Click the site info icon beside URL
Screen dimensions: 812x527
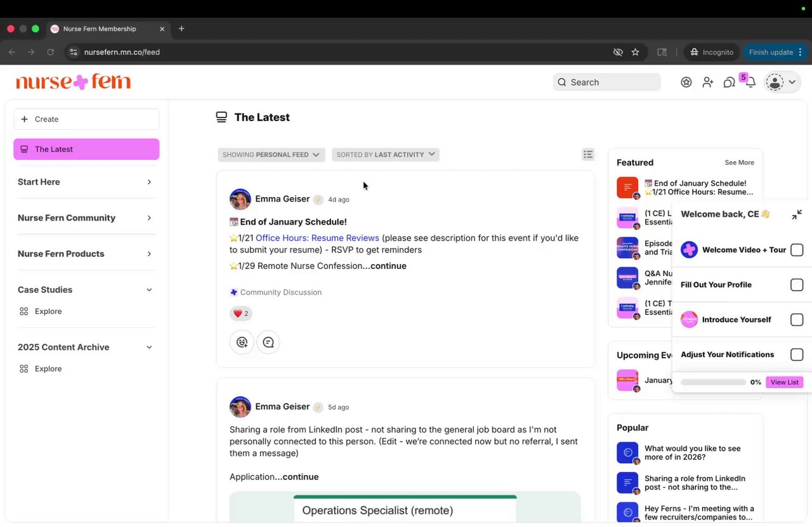point(74,52)
